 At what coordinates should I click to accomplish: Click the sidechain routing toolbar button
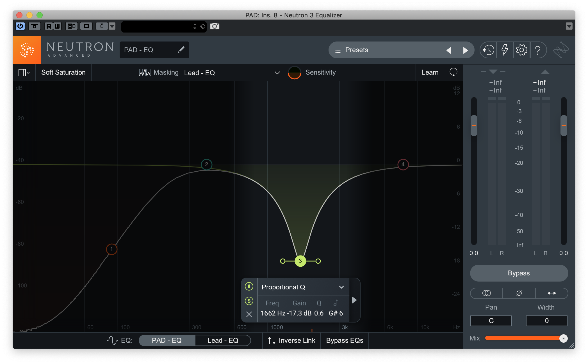coord(102,26)
